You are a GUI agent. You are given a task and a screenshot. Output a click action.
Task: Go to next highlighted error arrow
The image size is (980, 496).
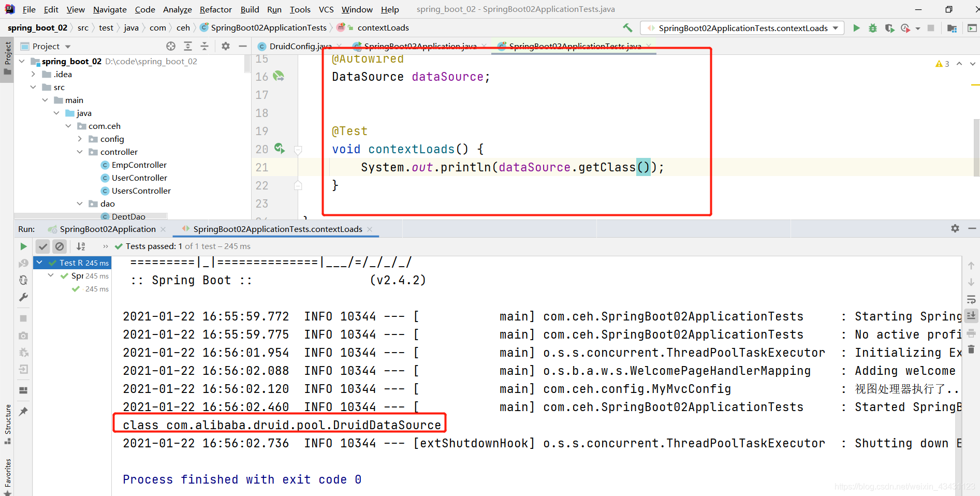click(972, 64)
